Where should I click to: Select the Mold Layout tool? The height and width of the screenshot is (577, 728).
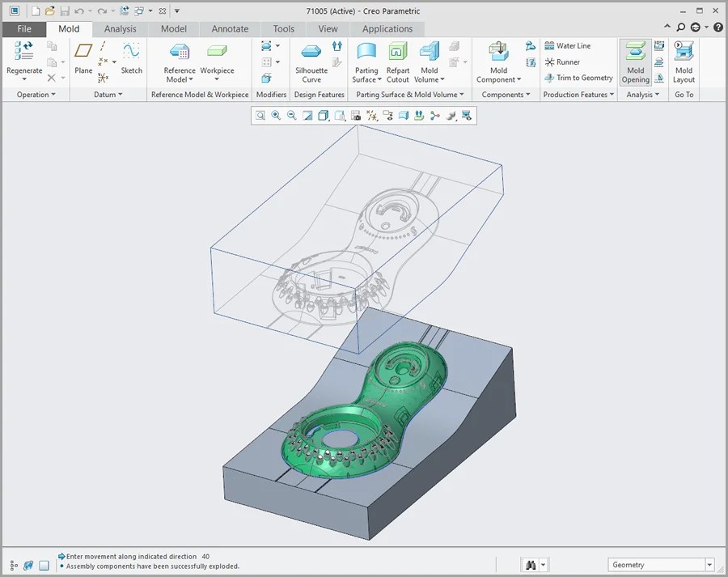pyautogui.click(x=684, y=61)
